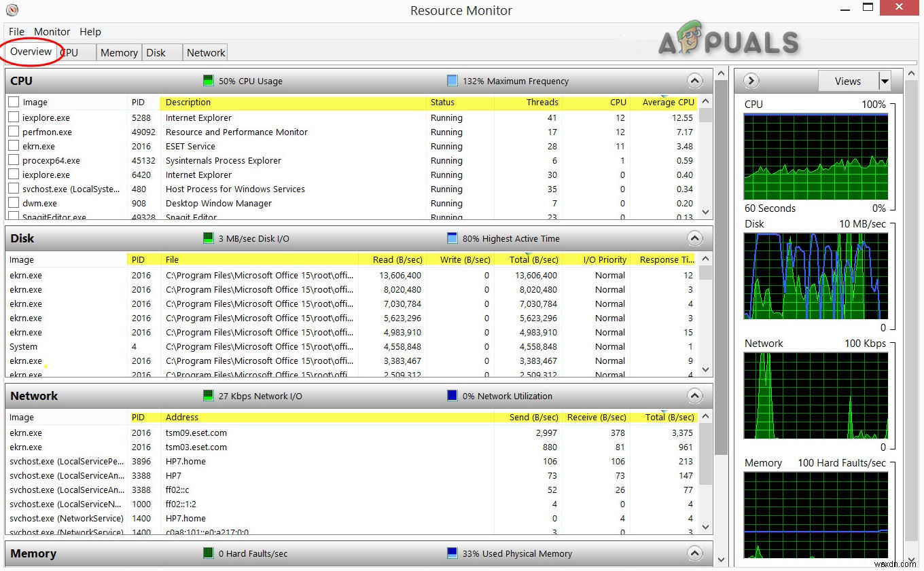Collapse the Memory section

coord(694,553)
